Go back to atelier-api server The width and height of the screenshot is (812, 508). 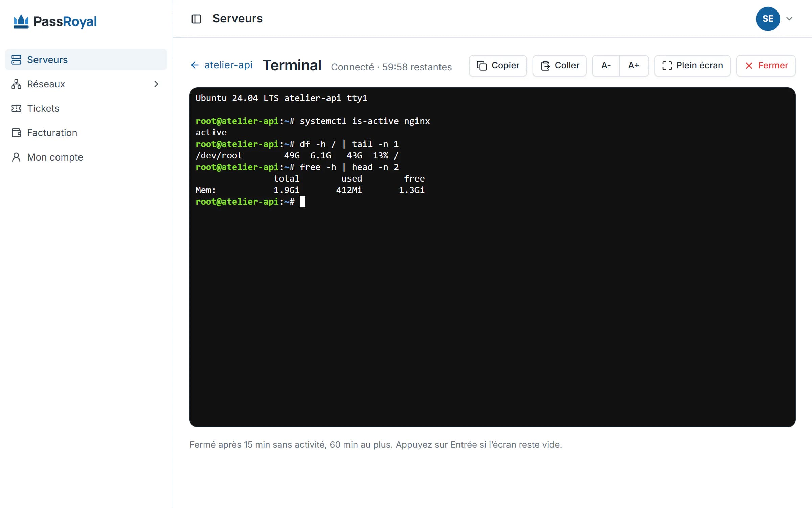pyautogui.click(x=221, y=65)
